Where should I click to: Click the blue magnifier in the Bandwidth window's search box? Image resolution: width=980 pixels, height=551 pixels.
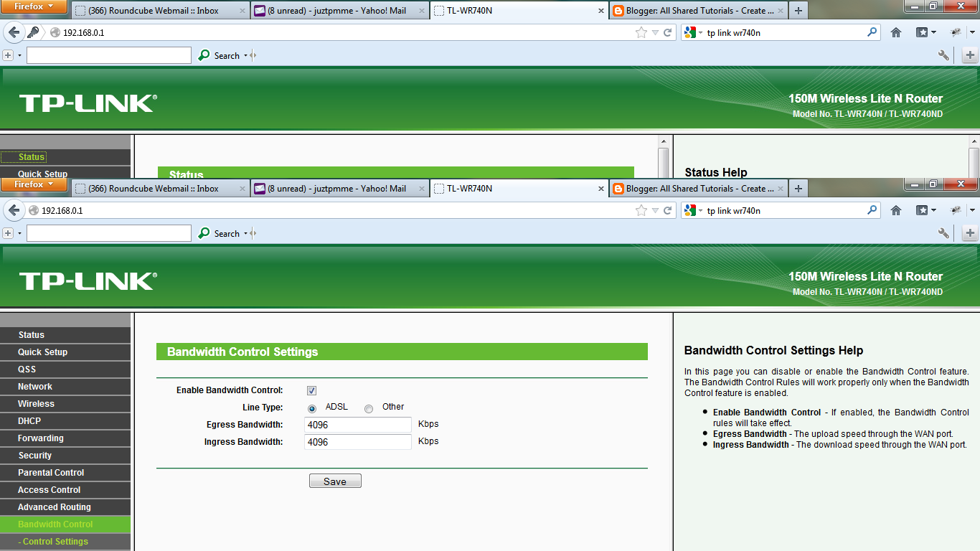pos(872,210)
